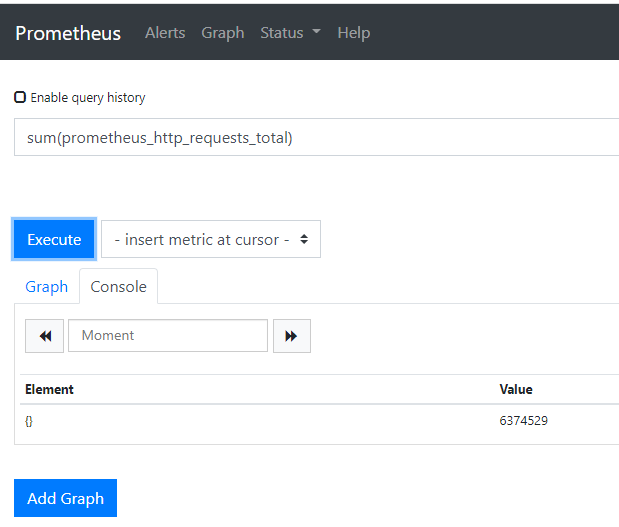The width and height of the screenshot is (619, 527).
Task: Open the Help page link
Action: pos(353,33)
